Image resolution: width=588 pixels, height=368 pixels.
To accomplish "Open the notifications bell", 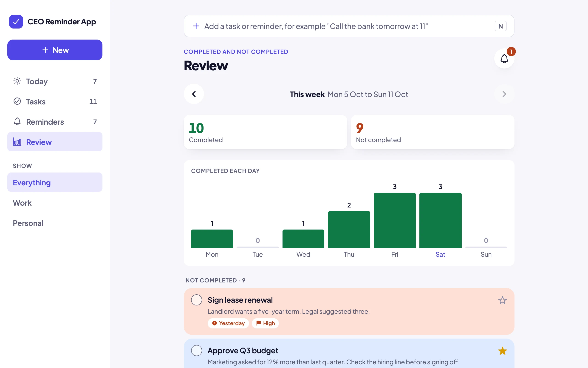I will [x=504, y=58].
